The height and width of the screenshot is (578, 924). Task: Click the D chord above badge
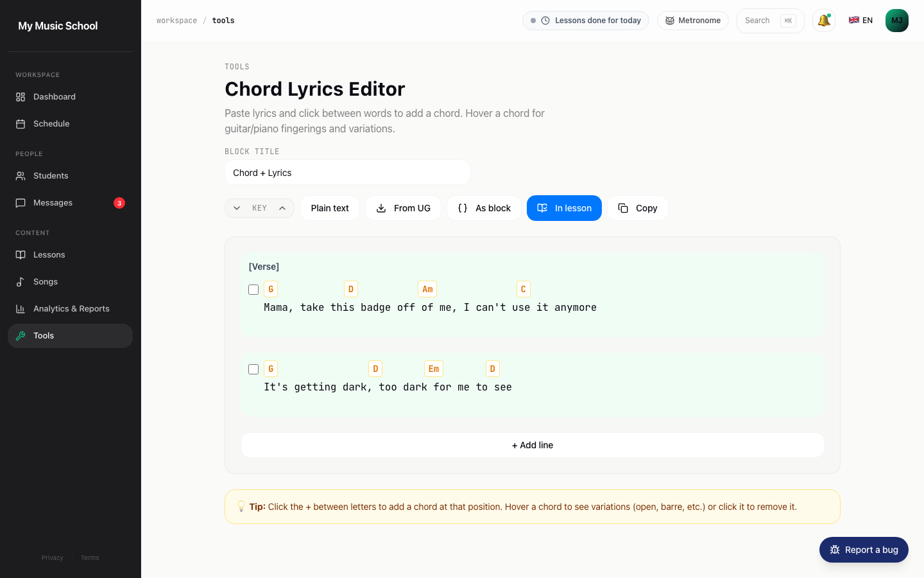(351, 289)
